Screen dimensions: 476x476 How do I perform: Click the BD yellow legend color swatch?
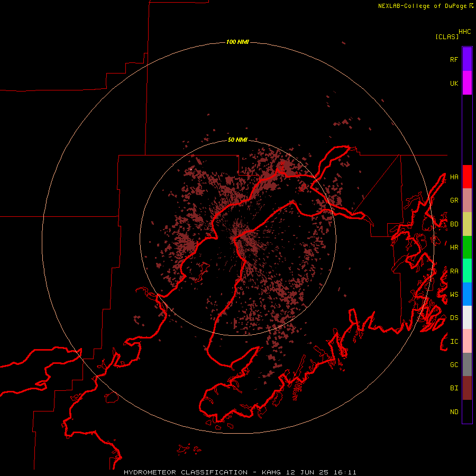(x=467, y=224)
